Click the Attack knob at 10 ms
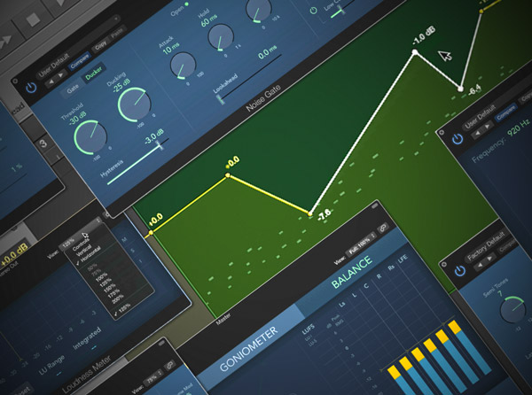Image resolution: width=532 pixels, height=395 pixels. pyautogui.click(x=183, y=66)
